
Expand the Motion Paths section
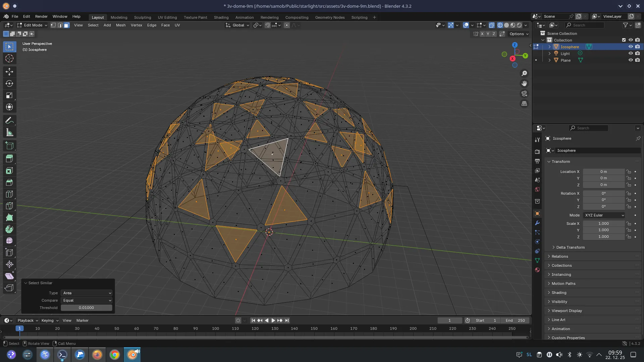click(x=563, y=283)
